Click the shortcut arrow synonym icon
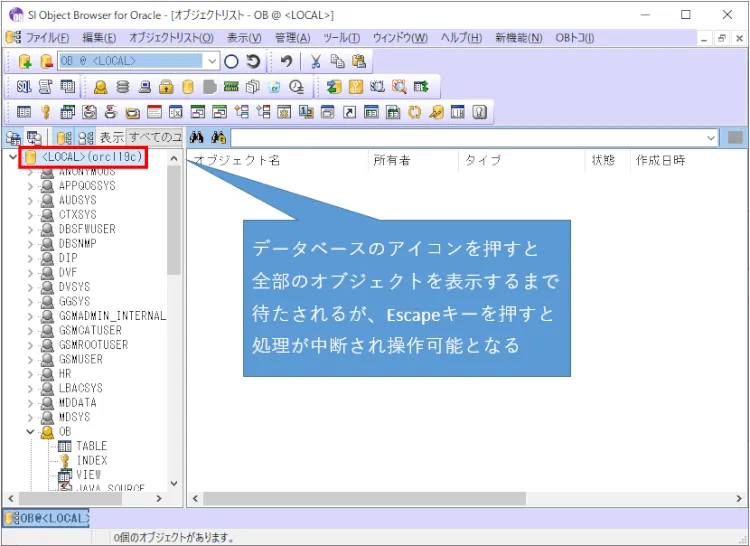The image size is (750, 546). (x=350, y=112)
